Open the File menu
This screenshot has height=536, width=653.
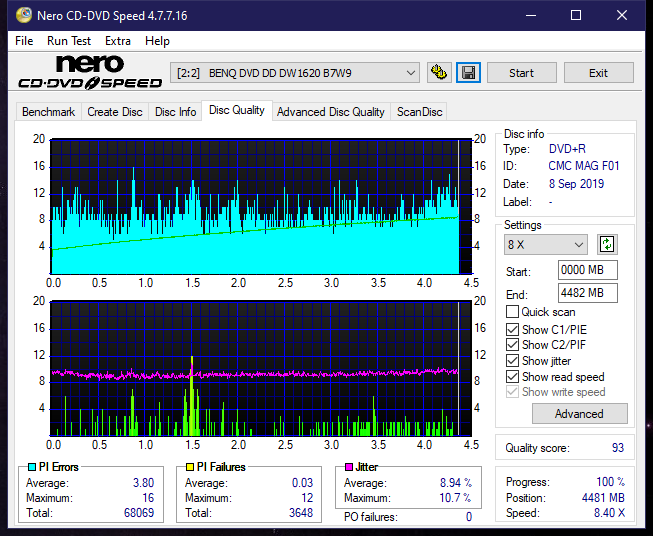(x=24, y=41)
